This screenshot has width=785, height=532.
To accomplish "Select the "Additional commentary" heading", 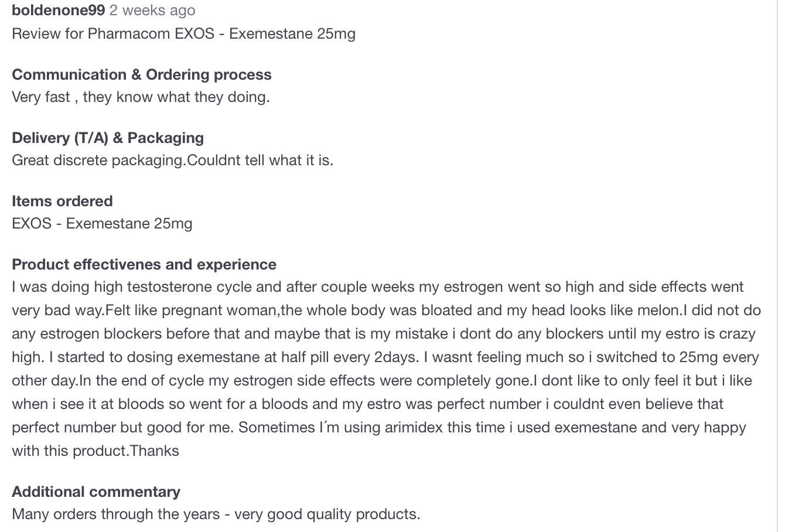I will (x=96, y=492).
